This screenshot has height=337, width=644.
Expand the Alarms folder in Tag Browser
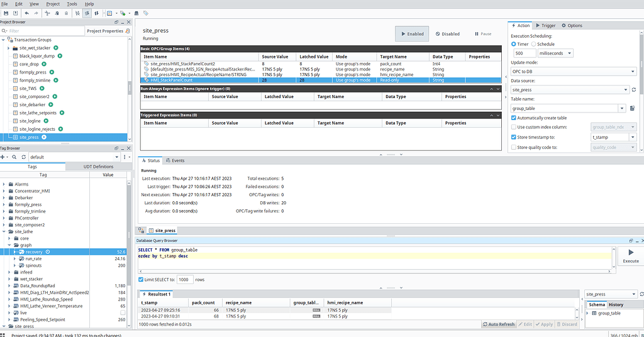4,184
